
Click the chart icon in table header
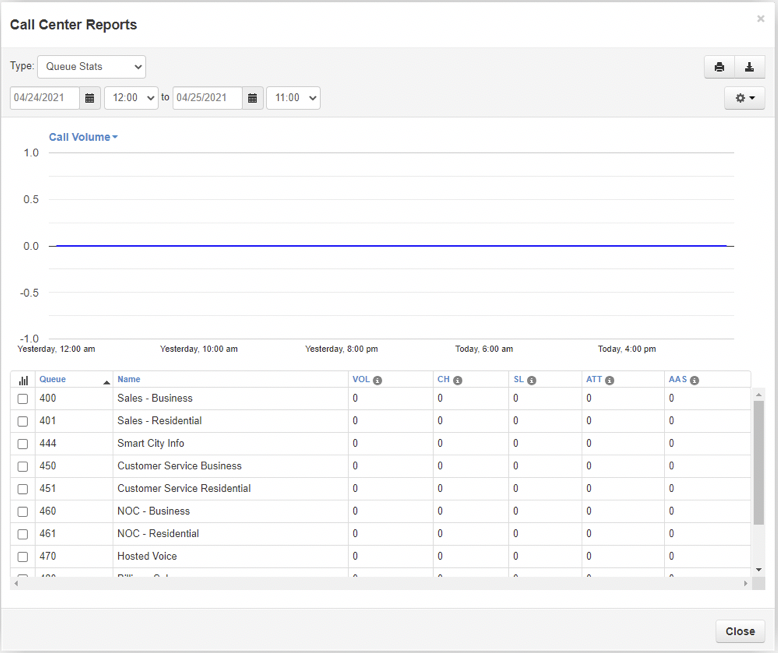pos(23,380)
